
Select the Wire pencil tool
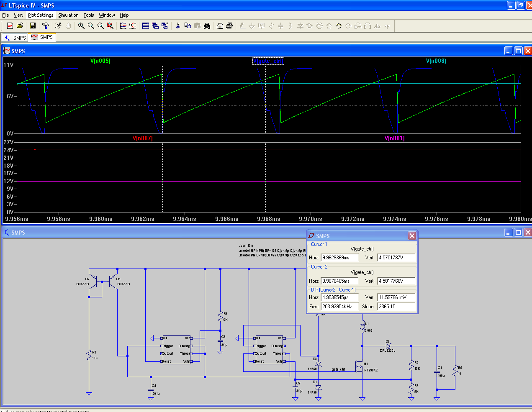point(242,26)
